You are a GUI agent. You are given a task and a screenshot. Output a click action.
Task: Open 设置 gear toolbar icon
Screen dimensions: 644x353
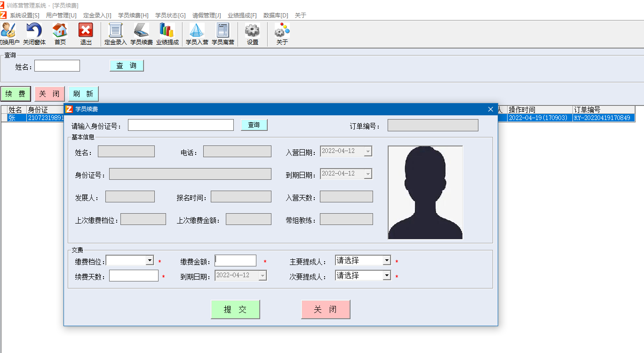tap(253, 34)
